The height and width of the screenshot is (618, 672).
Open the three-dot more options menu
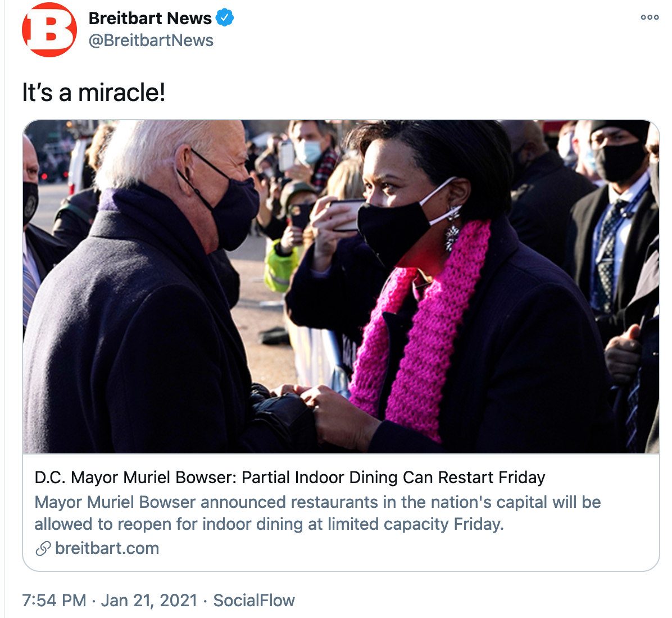(x=650, y=17)
